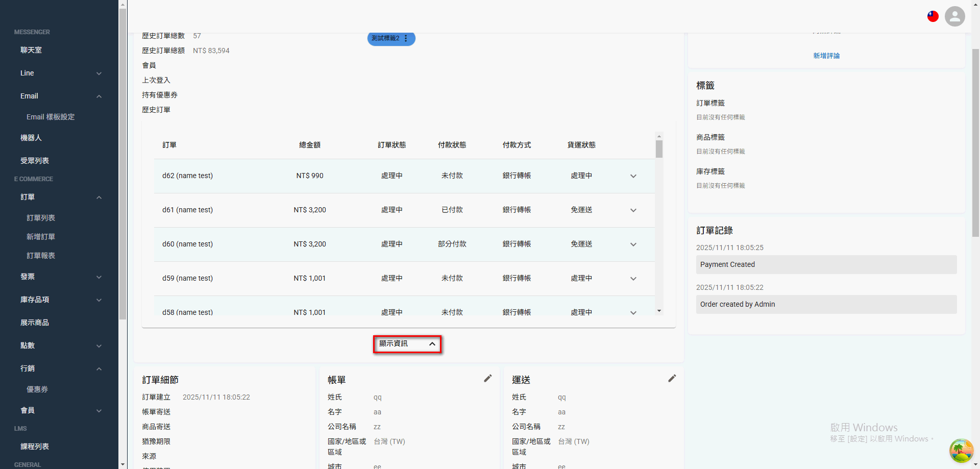Open options menu on 測試標籤2 tag
The height and width of the screenshot is (469, 980).
[406, 38]
